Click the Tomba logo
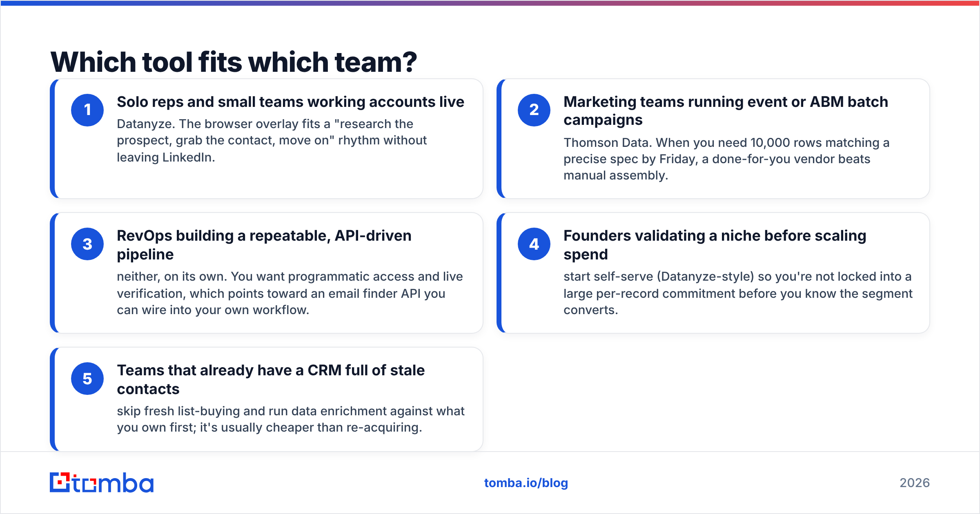The width and height of the screenshot is (980, 514). pyautogui.click(x=102, y=483)
